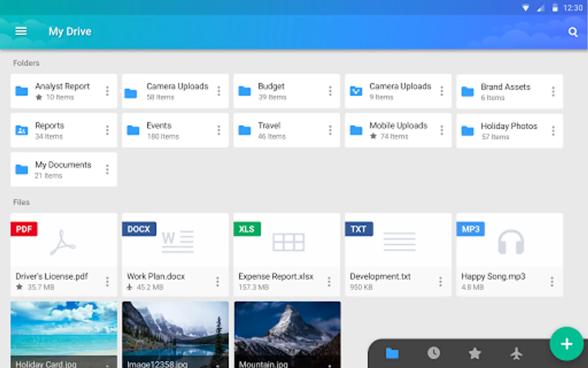Open more options for Budget folder
The image size is (588, 368).
pos(330,91)
